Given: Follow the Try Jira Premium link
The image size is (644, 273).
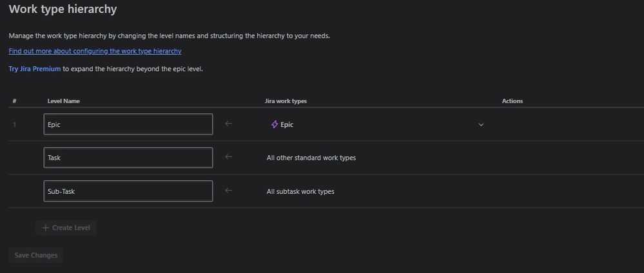Looking at the screenshot, I should pos(35,69).
